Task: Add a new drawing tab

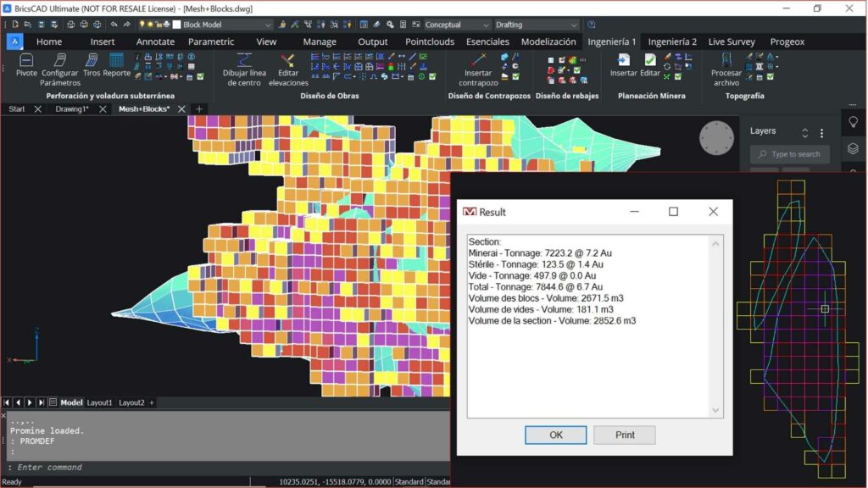Action: [x=199, y=109]
